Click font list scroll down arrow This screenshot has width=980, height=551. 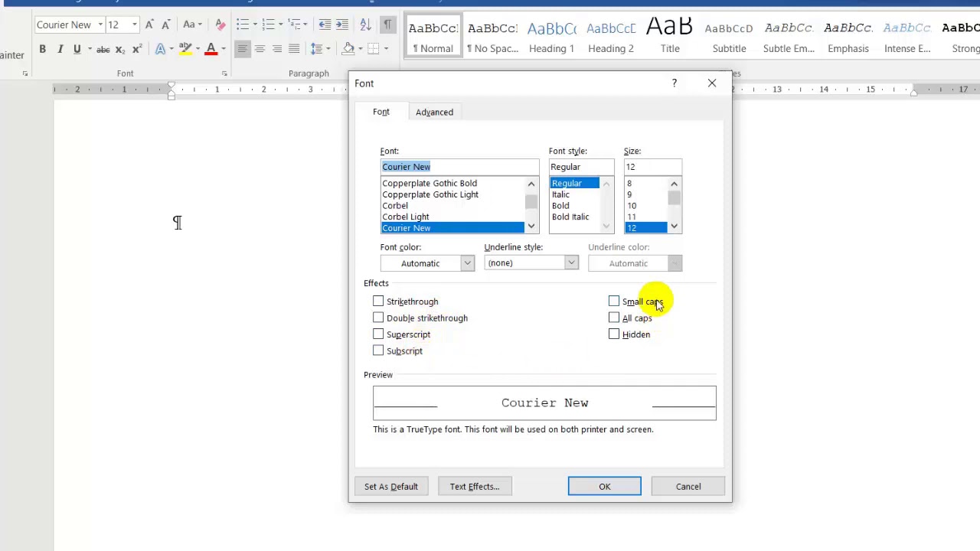tap(531, 227)
